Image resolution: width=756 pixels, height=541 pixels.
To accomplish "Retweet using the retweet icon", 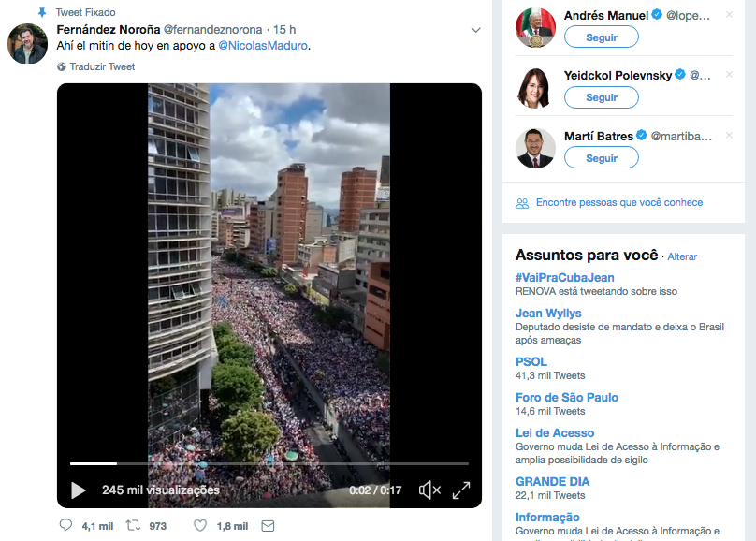I will (x=133, y=525).
